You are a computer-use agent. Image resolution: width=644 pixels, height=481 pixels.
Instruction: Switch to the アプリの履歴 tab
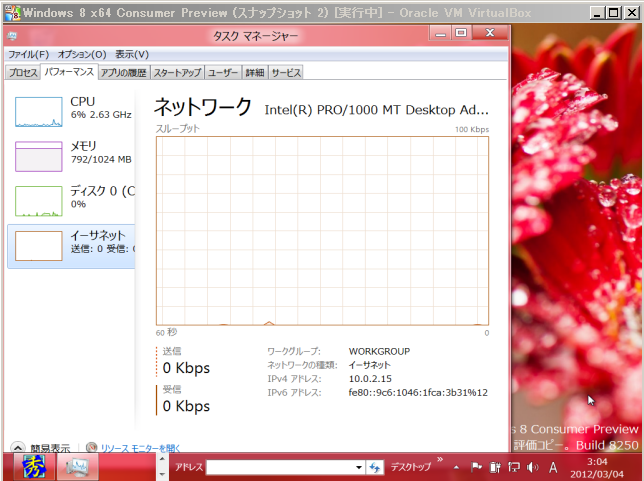(124, 73)
